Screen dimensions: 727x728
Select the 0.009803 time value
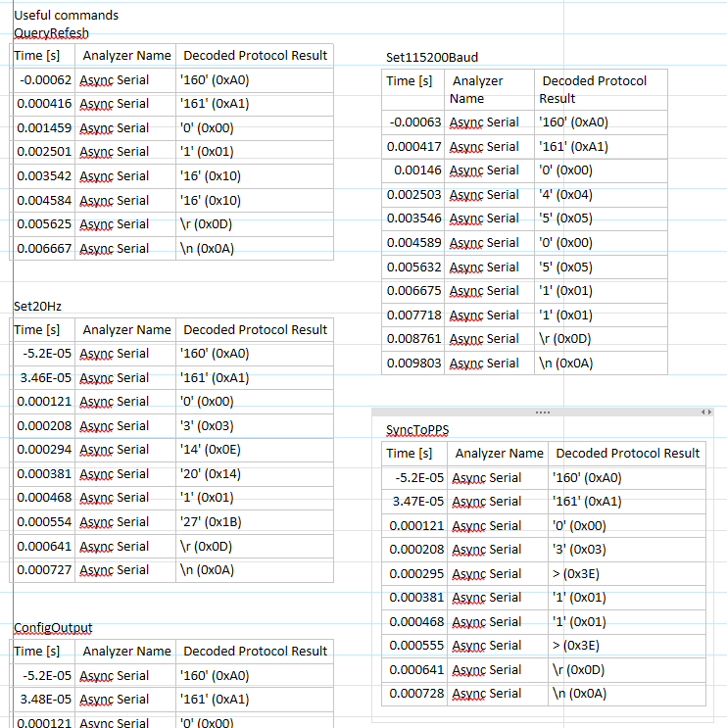click(x=414, y=364)
